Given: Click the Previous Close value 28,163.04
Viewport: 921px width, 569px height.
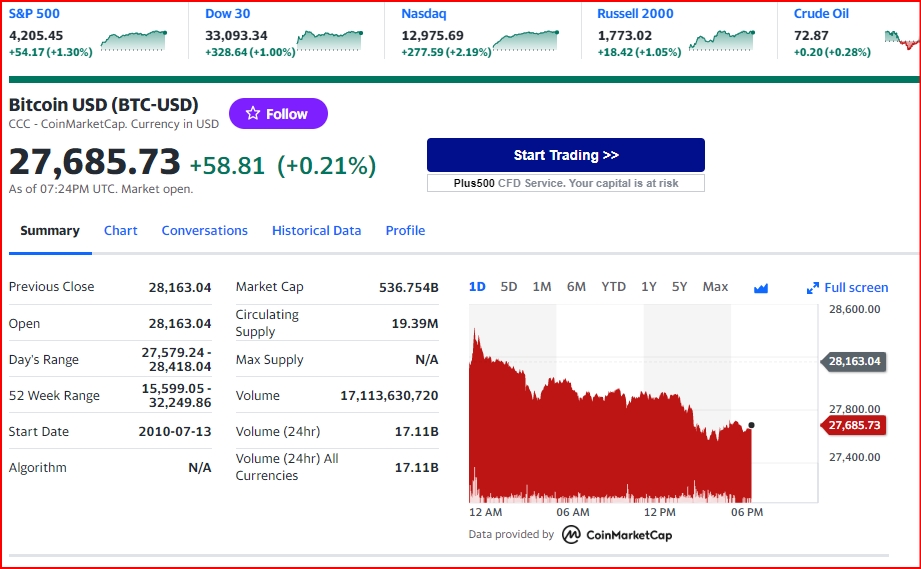Looking at the screenshot, I should click(x=180, y=287).
